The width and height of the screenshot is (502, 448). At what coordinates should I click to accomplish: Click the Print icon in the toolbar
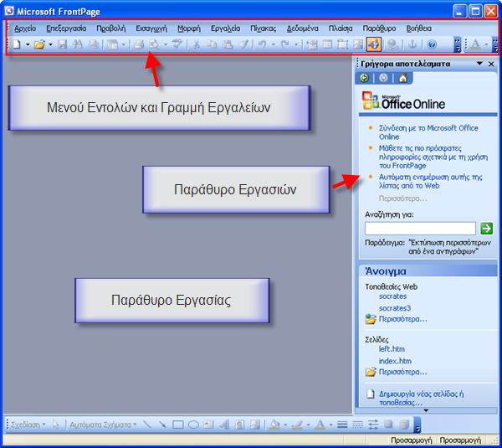139,44
